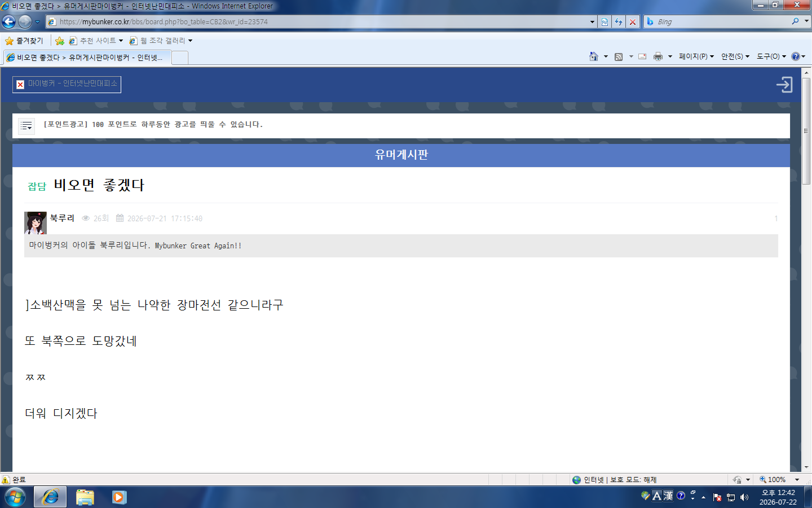Open the recent pages dropdown arrow
The height and width of the screenshot is (508, 812).
click(38, 22)
